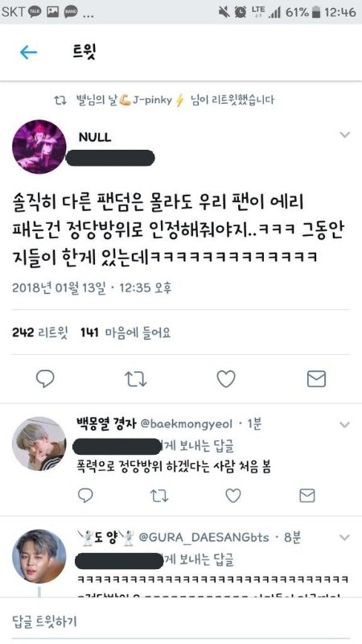
Task: Share main tweet via envelope icon
Action: pos(316,378)
